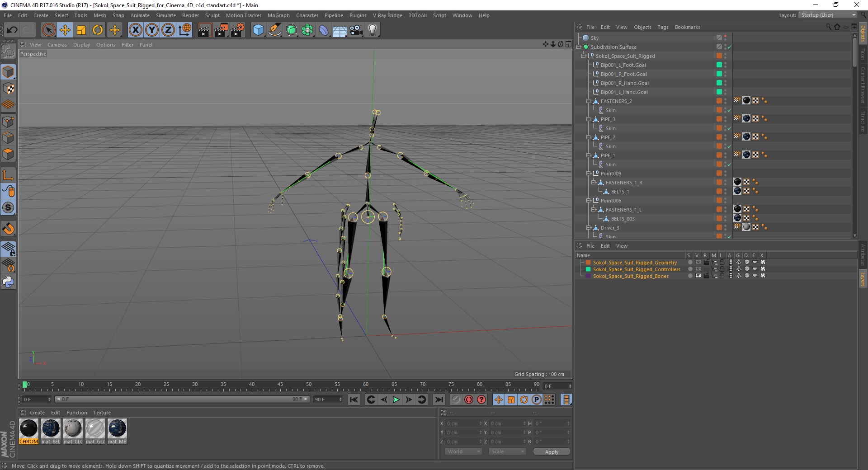The height and width of the screenshot is (470, 868).
Task: Open the Simulate menu
Action: pyautogui.click(x=166, y=15)
